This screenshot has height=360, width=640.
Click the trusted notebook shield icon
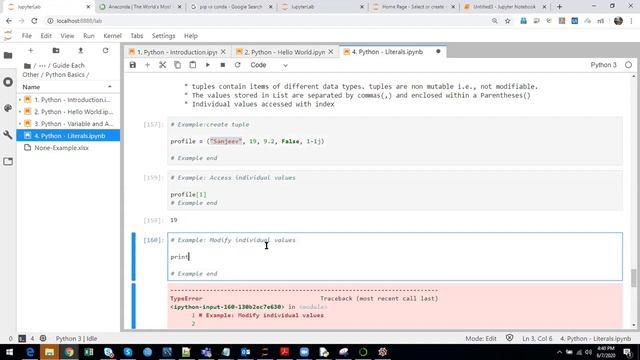click(x=509, y=338)
